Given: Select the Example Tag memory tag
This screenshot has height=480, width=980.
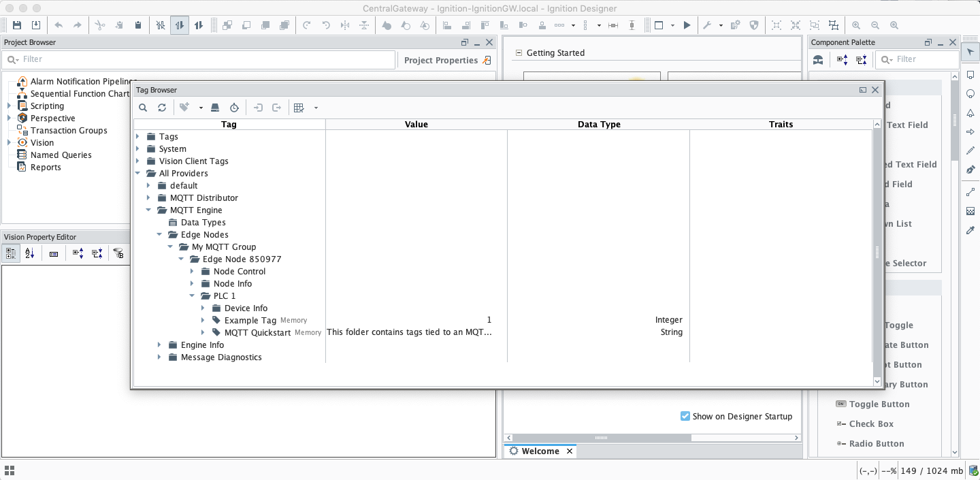Looking at the screenshot, I should [x=250, y=320].
